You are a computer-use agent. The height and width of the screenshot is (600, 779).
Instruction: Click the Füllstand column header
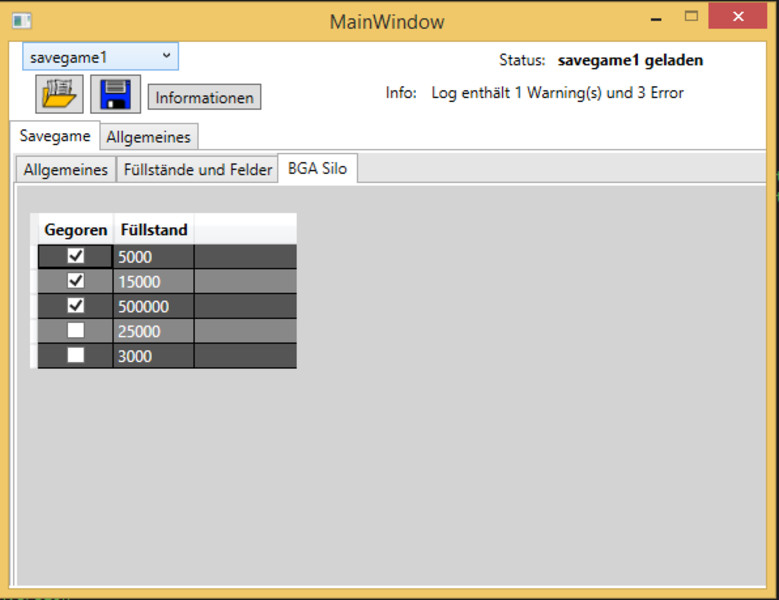click(153, 230)
